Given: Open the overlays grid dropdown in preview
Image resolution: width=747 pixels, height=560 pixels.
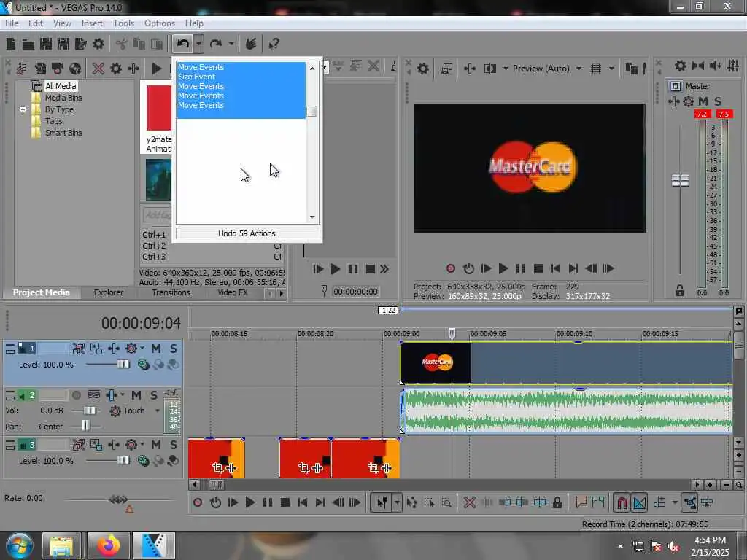Looking at the screenshot, I should coord(611,69).
